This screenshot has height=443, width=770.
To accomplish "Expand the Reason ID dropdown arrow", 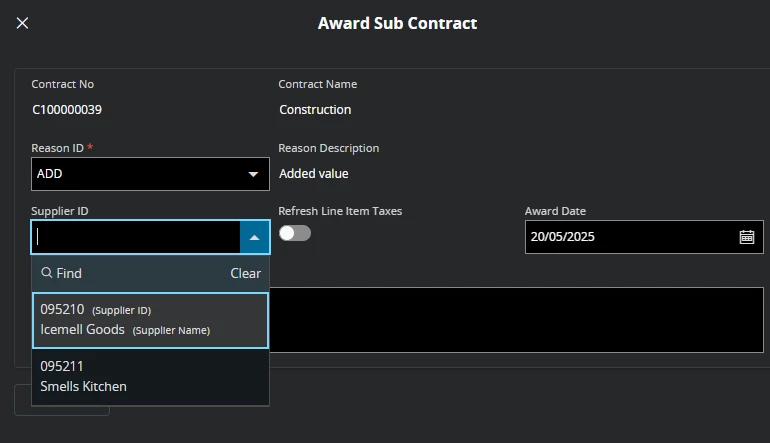I will click(x=253, y=174).
